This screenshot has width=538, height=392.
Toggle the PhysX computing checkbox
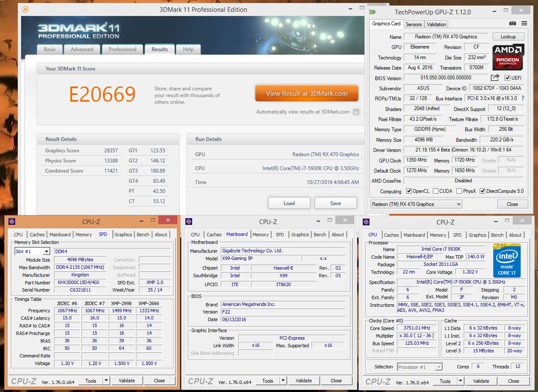tap(459, 191)
